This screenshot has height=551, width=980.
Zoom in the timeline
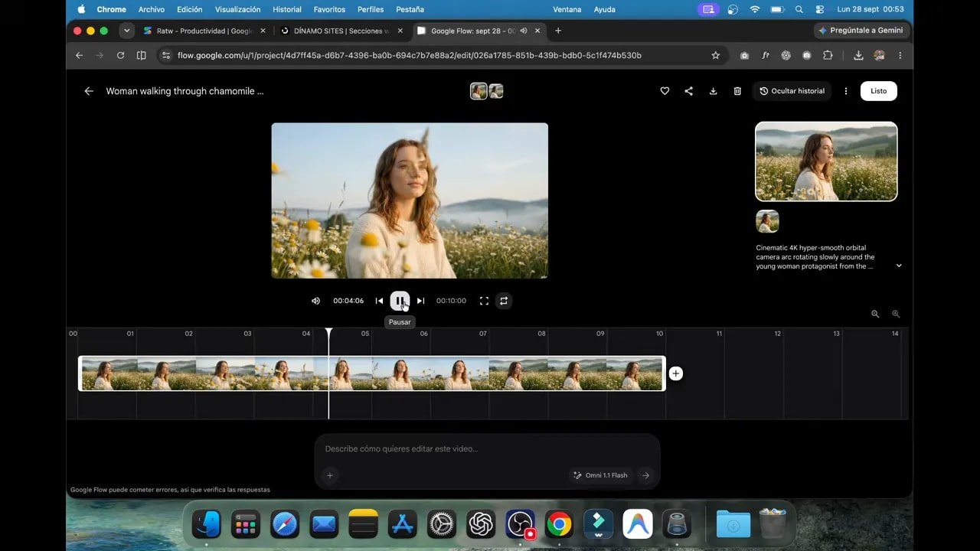coord(896,314)
